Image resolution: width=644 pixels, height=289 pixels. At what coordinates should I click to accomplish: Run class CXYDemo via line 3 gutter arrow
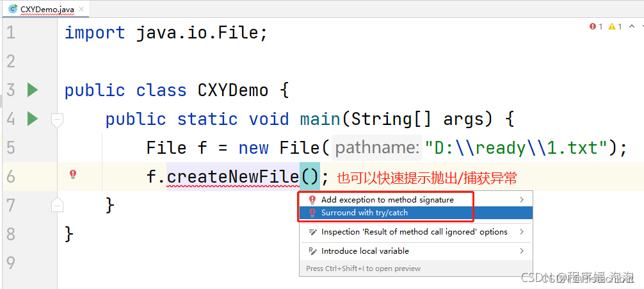click(x=33, y=90)
